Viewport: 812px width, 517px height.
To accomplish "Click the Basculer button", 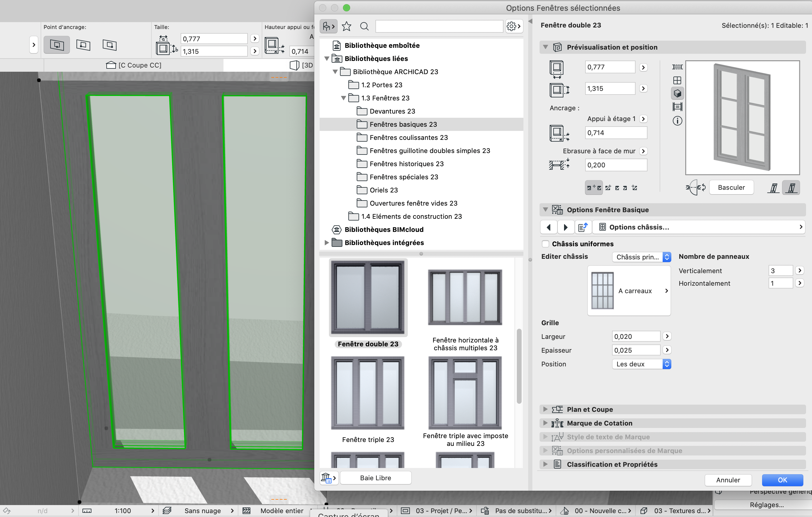I will [x=731, y=187].
